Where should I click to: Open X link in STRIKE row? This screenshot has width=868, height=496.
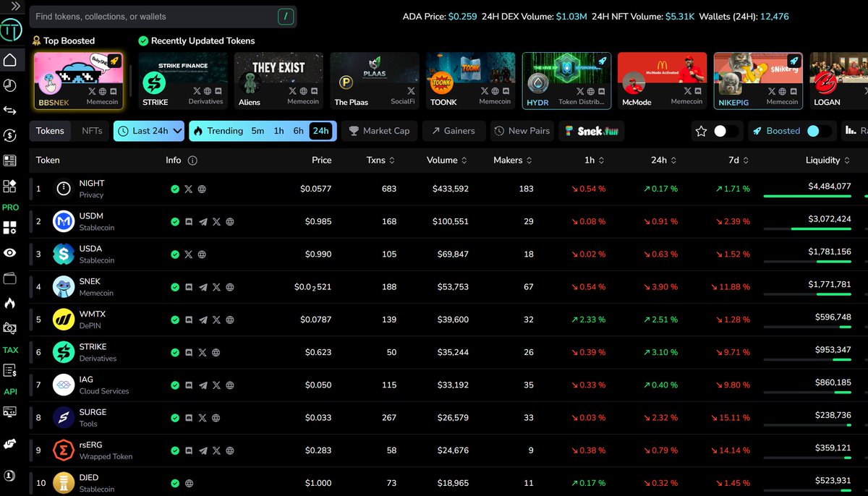tap(203, 352)
